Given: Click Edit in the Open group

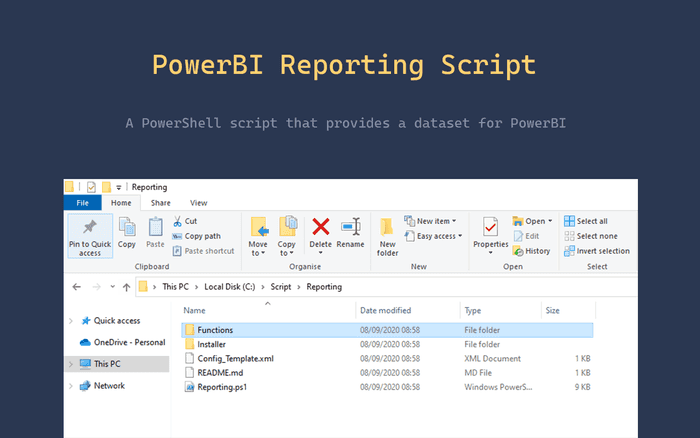Looking at the screenshot, I should coord(526,236).
